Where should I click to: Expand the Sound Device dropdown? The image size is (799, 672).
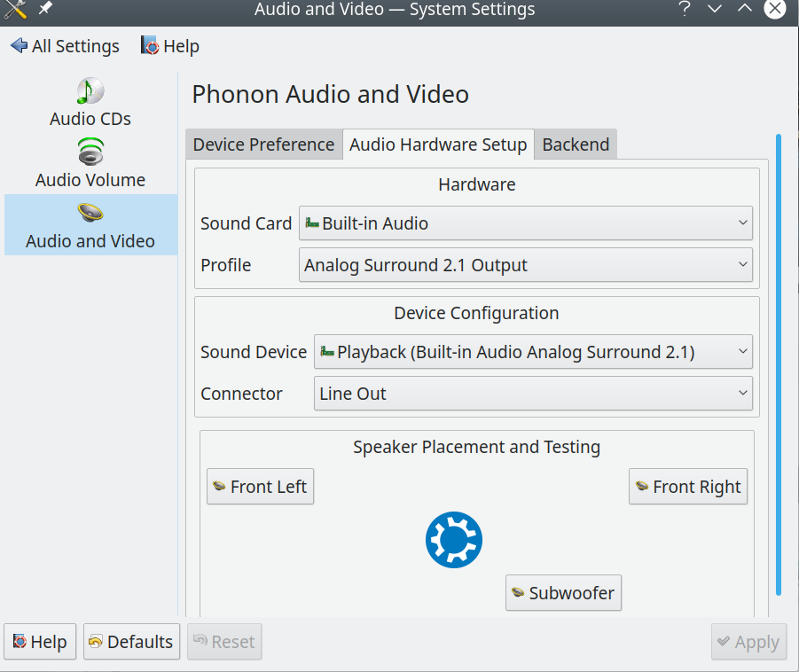(533, 352)
